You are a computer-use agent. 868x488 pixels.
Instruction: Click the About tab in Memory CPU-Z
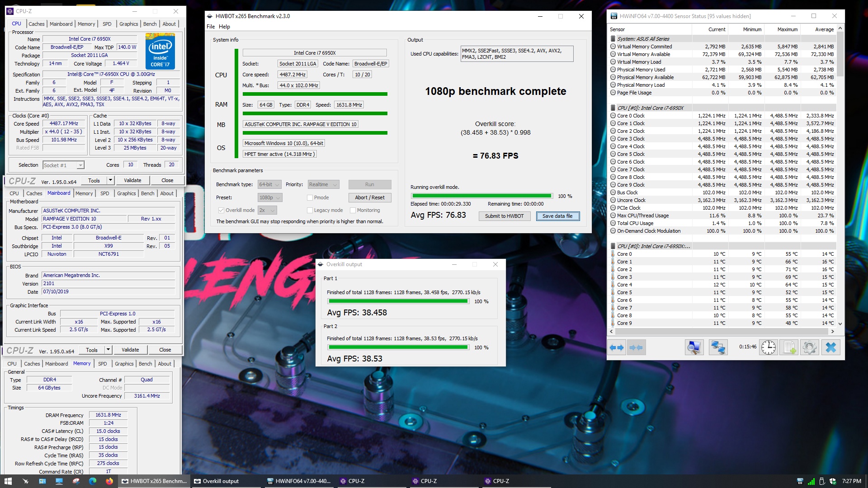pyautogui.click(x=165, y=364)
